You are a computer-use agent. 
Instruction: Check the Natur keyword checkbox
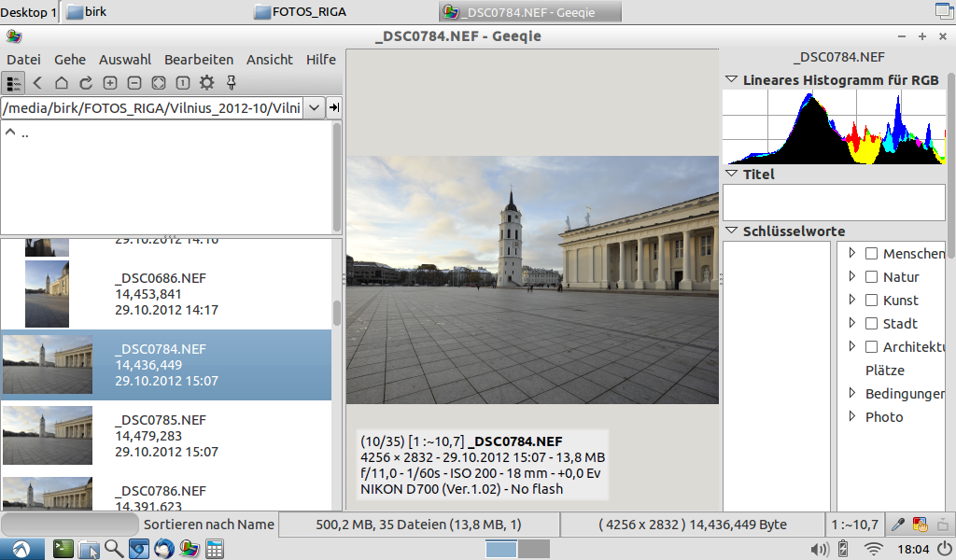872,276
